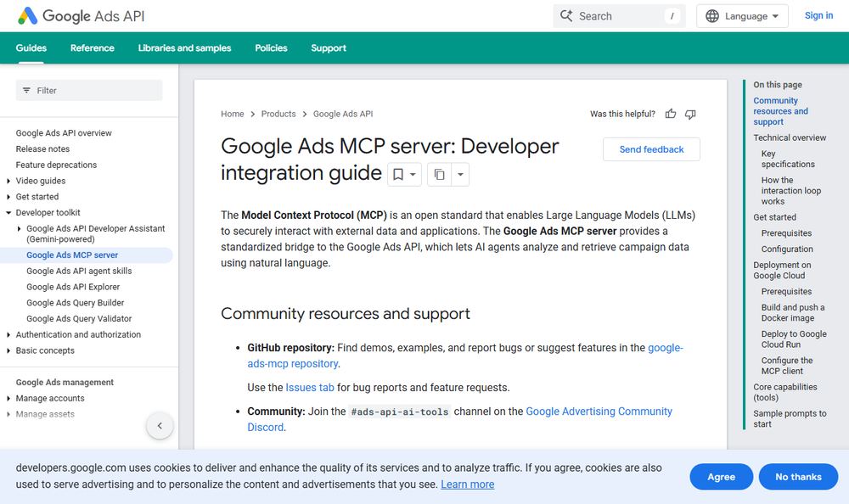Open Libraries and samples tab
This screenshot has width=849, height=504.
click(184, 48)
